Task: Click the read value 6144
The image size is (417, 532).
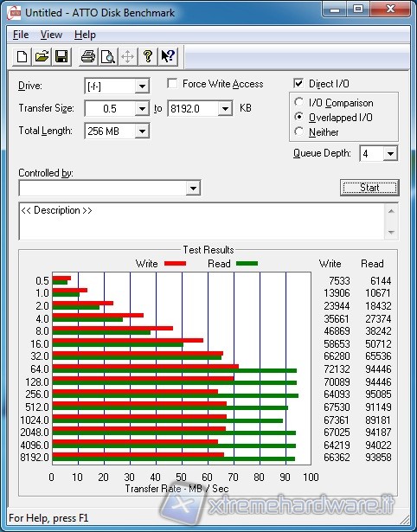Action: [381, 281]
